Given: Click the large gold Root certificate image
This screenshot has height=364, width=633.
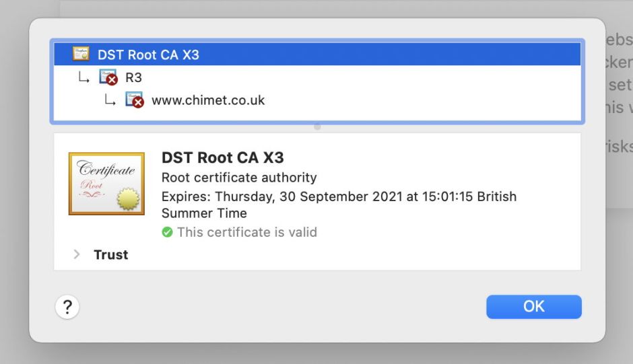Looking at the screenshot, I should tap(106, 184).
